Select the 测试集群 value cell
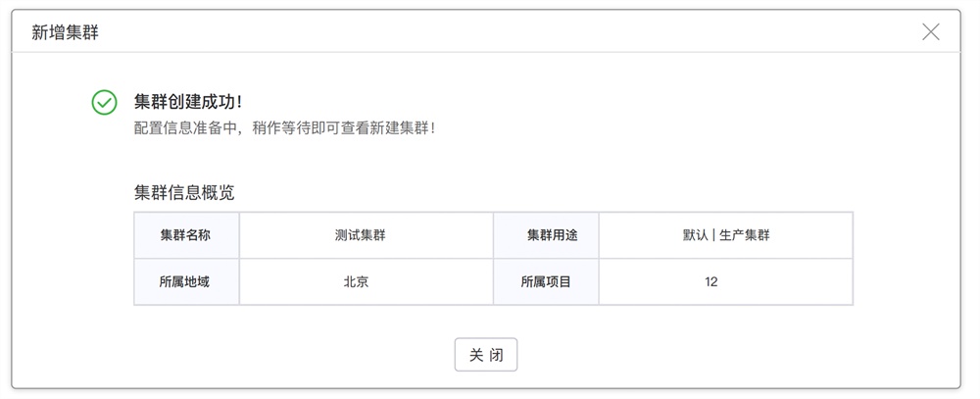Screen dimensions: 980x399 pyautogui.click(x=367, y=235)
